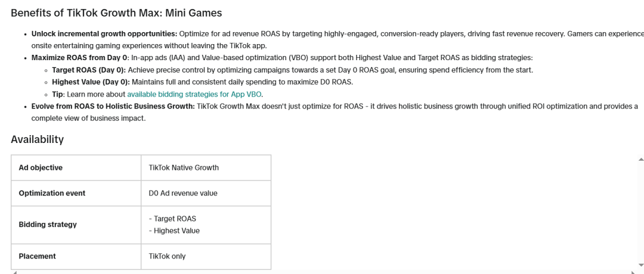Click the horizontal scrollbar left arrow
This screenshot has height=274, width=644.
click(x=15, y=272)
